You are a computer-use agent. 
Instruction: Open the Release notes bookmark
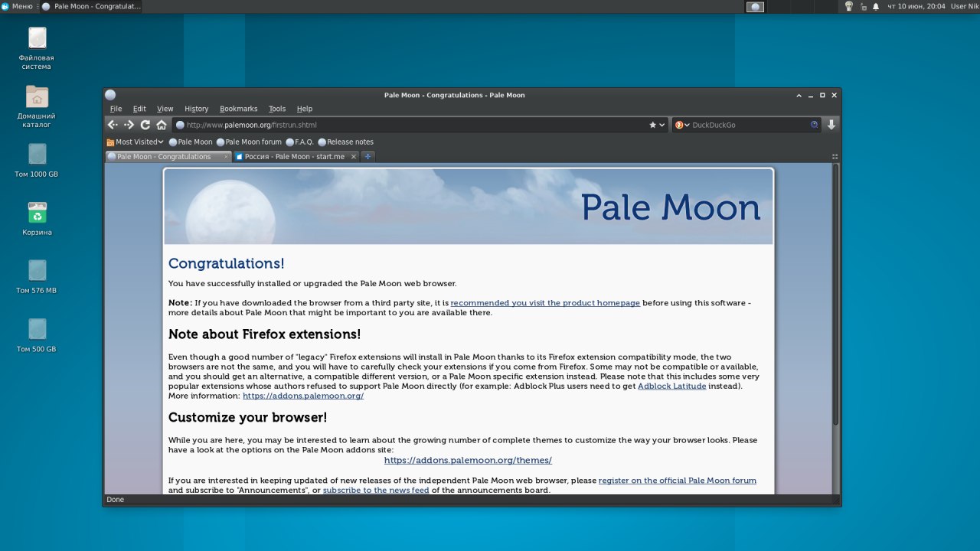[345, 142]
